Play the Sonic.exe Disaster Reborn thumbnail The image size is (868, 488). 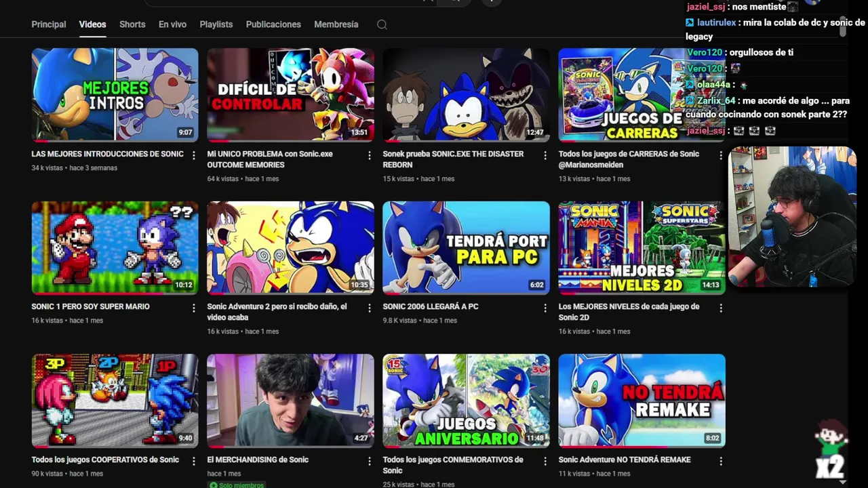coord(466,94)
